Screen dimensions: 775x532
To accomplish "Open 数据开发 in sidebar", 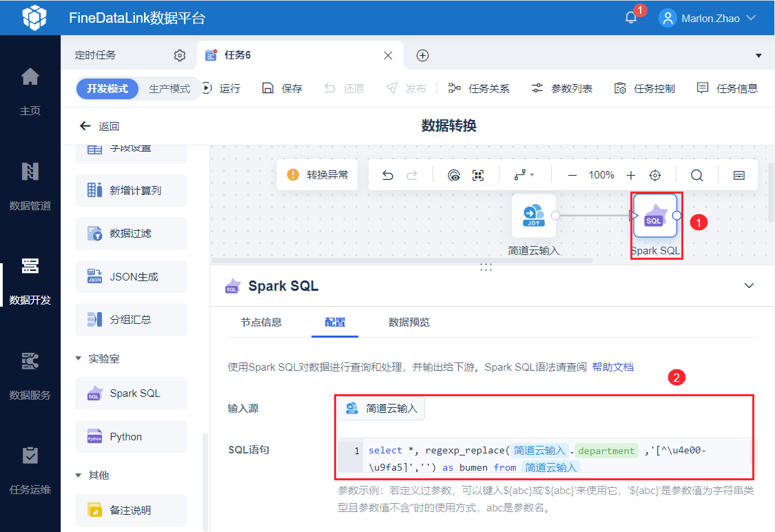I will tap(30, 281).
